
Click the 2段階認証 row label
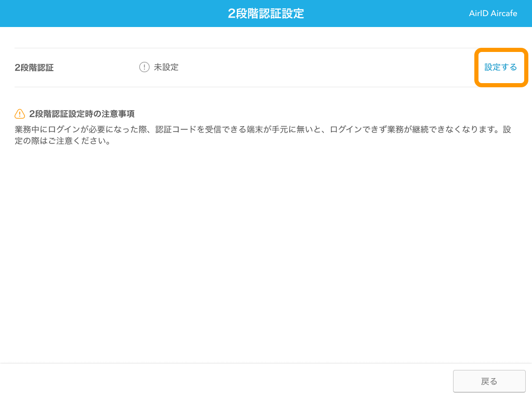[x=34, y=67]
